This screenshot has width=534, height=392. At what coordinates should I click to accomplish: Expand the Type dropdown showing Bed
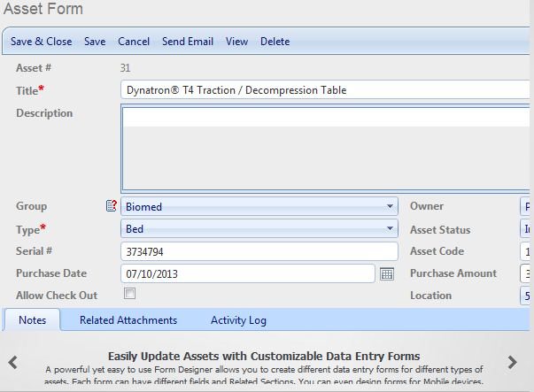(x=259, y=228)
